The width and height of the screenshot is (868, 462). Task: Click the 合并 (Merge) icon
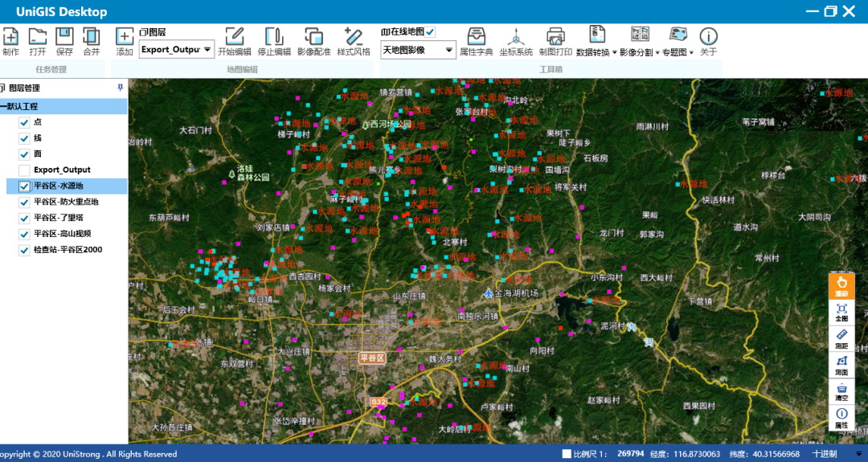[92, 40]
